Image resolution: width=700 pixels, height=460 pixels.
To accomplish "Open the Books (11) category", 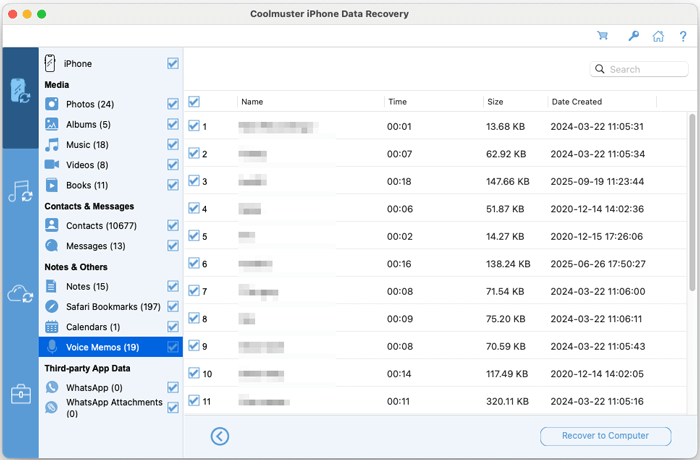I will [x=87, y=185].
